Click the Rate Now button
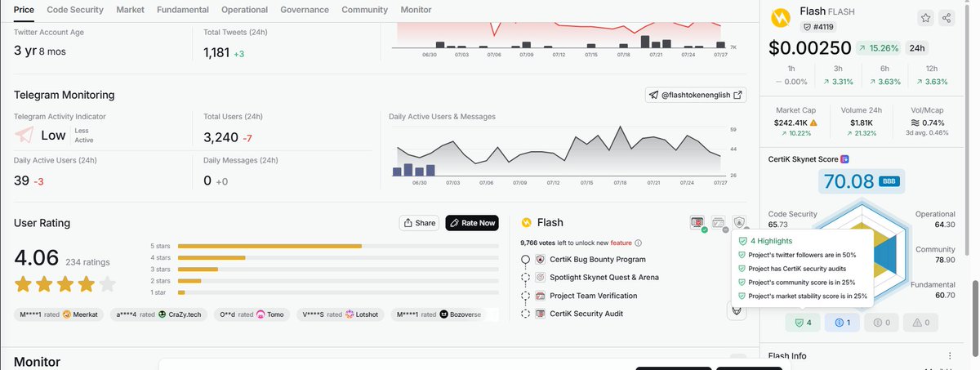The image size is (980, 370). (472, 223)
